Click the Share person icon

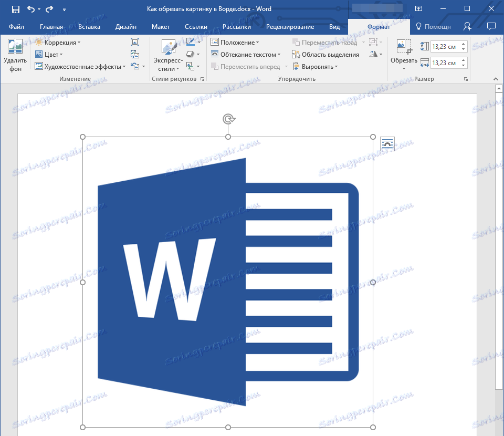tap(467, 26)
